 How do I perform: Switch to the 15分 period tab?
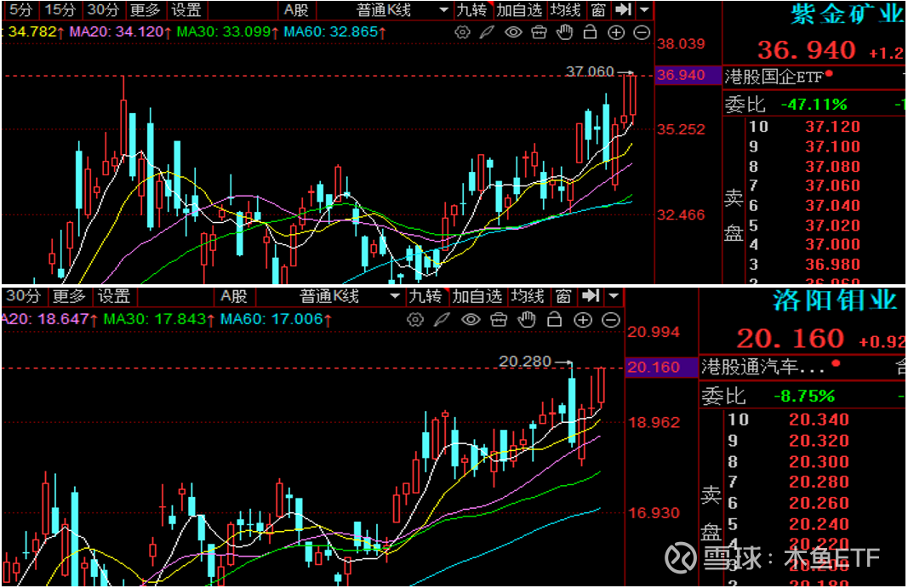point(60,10)
